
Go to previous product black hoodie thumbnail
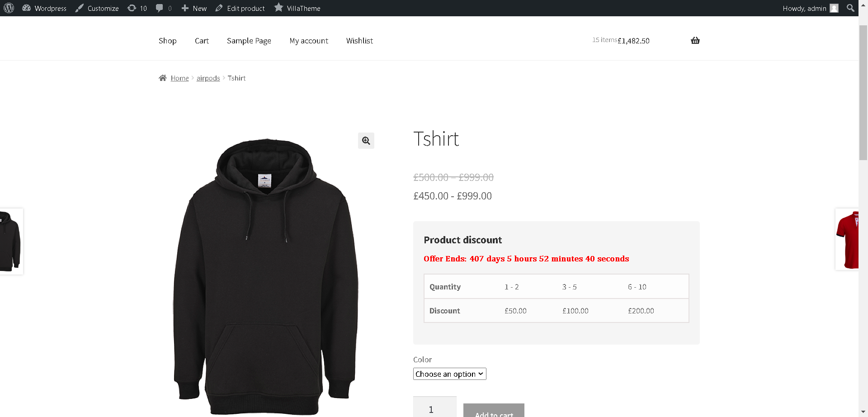pyautogui.click(x=11, y=241)
